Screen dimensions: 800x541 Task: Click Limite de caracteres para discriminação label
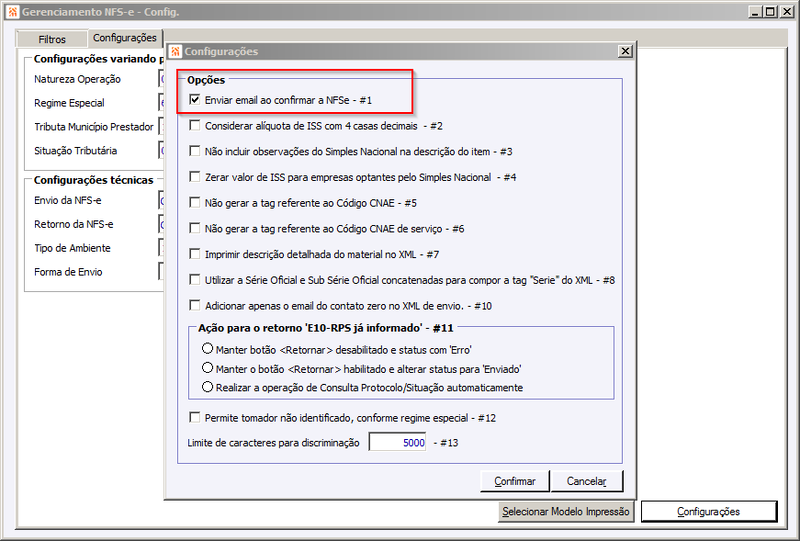click(273, 442)
